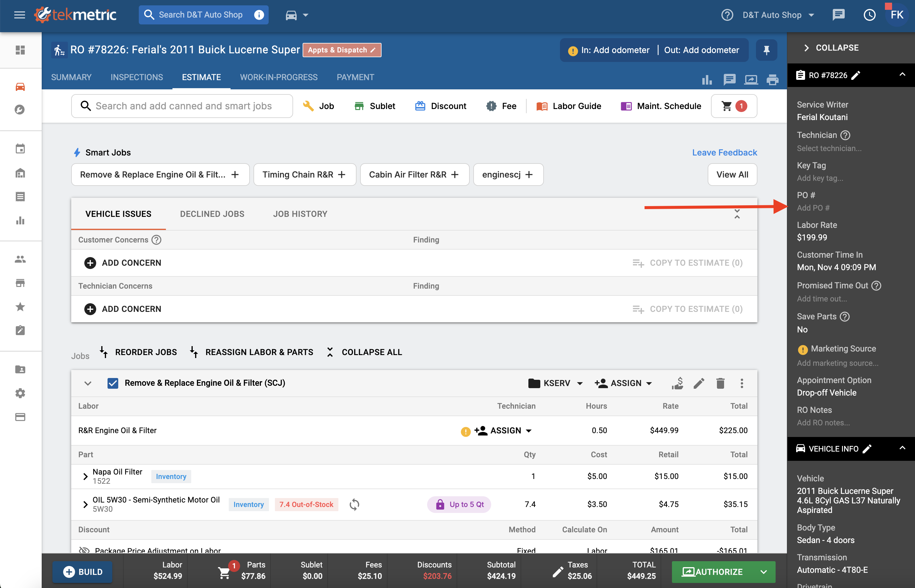Toggle the Remove & Replace Engine Oil job checkbox

tap(113, 383)
